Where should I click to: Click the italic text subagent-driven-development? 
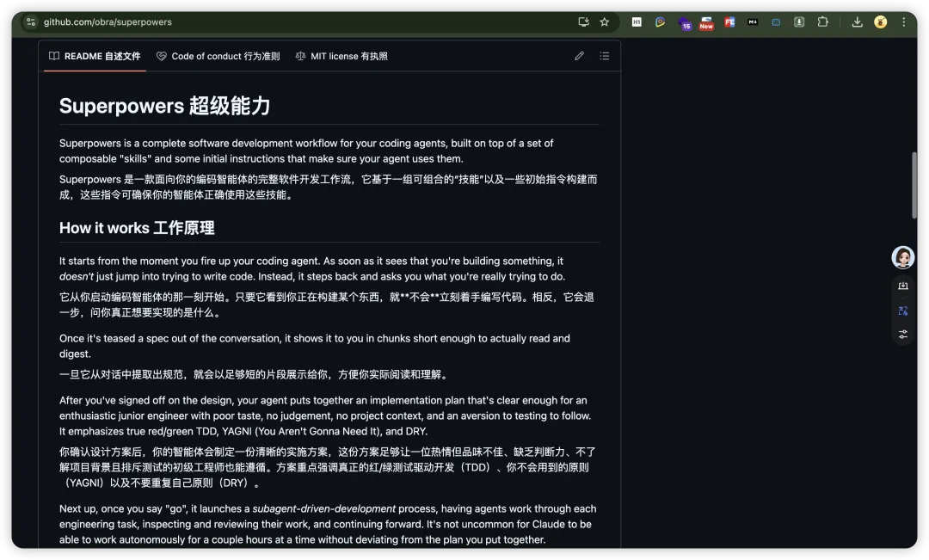pos(323,508)
